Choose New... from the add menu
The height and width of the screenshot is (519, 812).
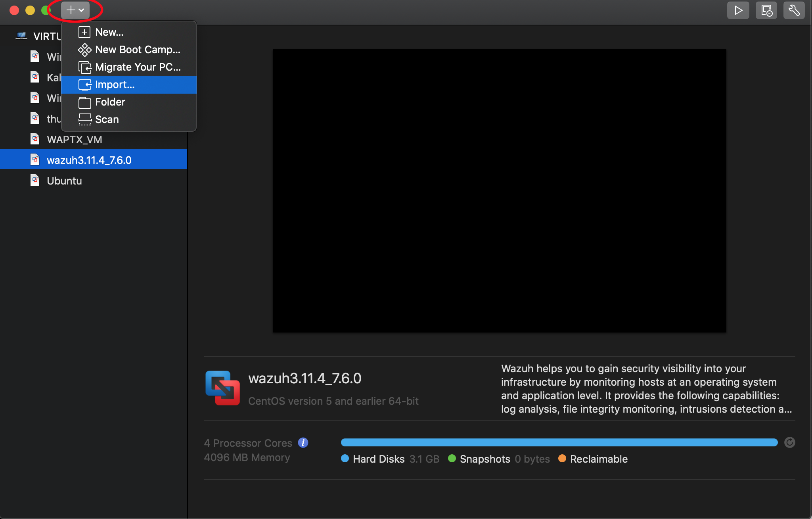click(x=109, y=32)
